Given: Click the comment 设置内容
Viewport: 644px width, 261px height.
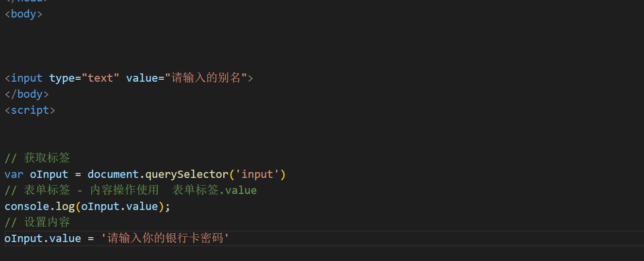Looking at the screenshot, I should (37, 222).
